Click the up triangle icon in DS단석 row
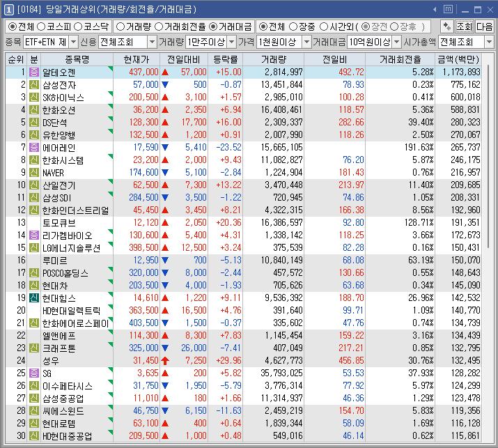 click(x=165, y=123)
